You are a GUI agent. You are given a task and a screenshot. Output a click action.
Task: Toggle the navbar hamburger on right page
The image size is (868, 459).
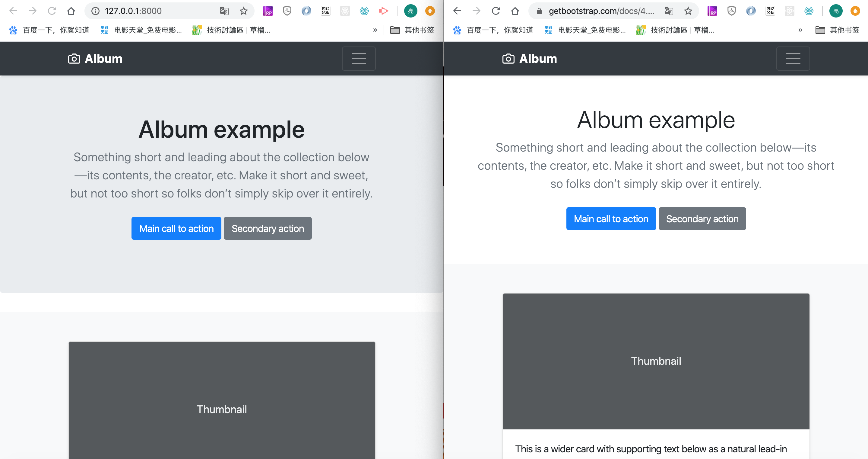point(793,58)
